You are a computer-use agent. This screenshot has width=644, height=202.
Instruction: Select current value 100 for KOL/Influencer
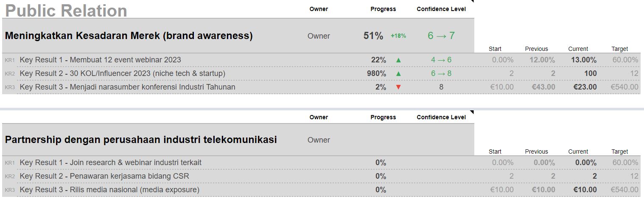tap(590, 74)
